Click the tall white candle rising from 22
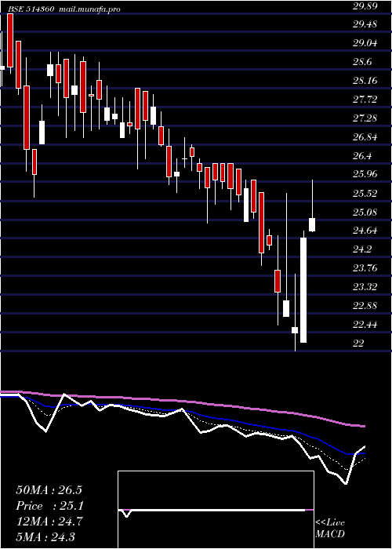 click(x=303, y=290)
